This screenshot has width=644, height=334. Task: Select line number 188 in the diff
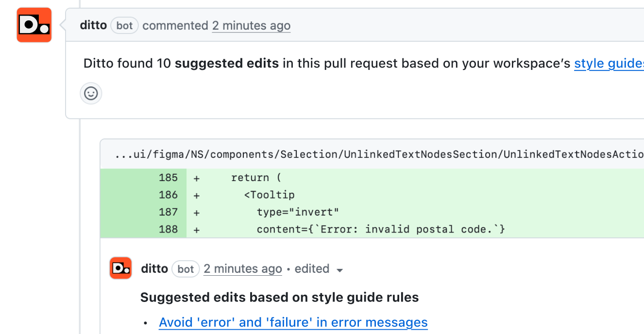tap(168, 229)
